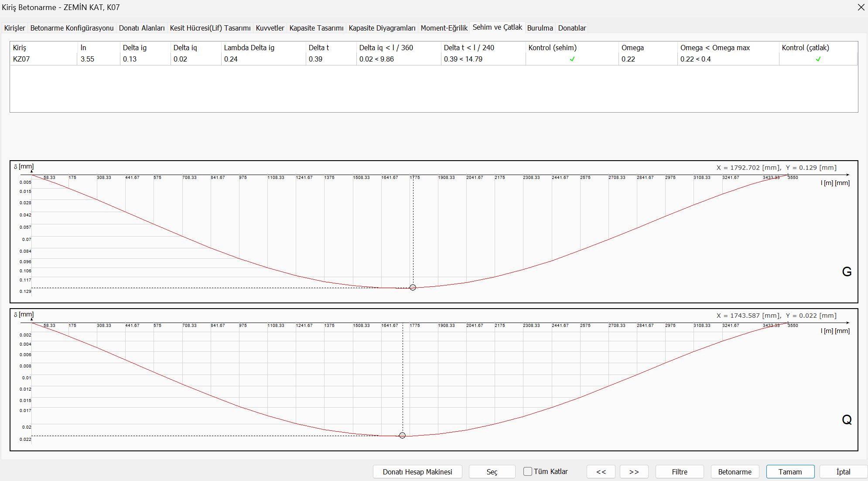Open the Moment-Eğrilik tab
Screen dimensions: 868x481
444,28
